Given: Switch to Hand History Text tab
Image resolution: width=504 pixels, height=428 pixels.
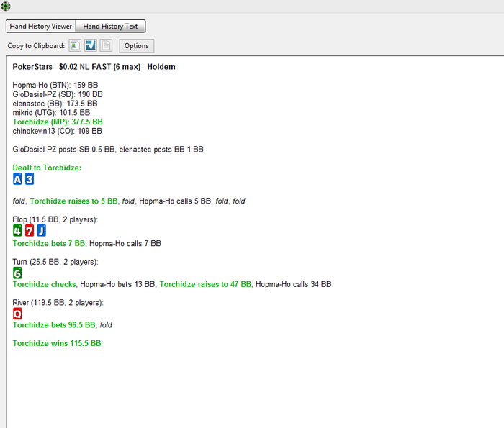Looking at the screenshot, I should 110,27.
